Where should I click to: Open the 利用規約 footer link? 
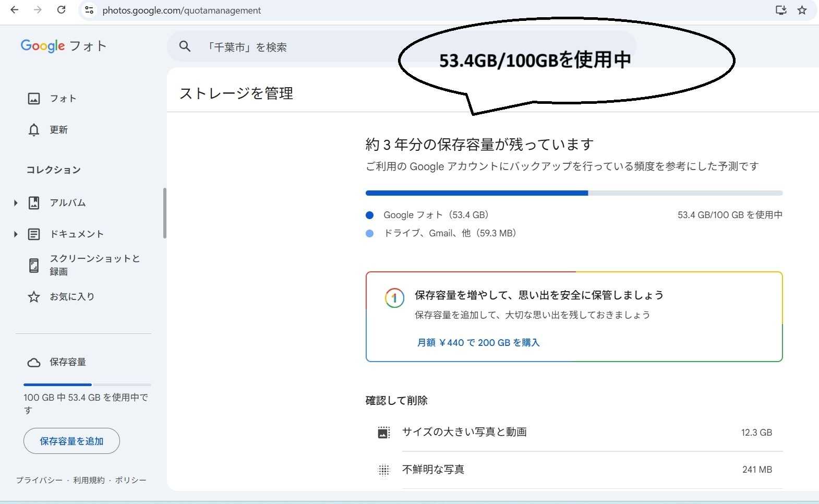(x=89, y=480)
